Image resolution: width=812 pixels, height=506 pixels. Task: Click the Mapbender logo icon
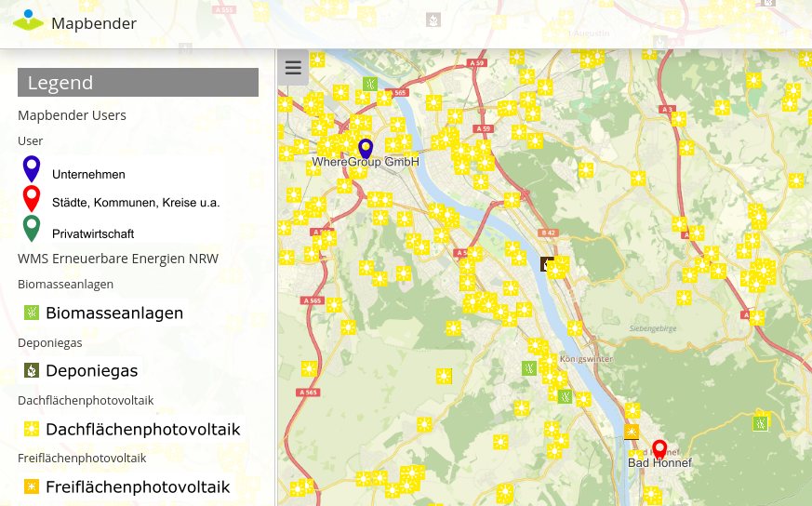coord(28,21)
